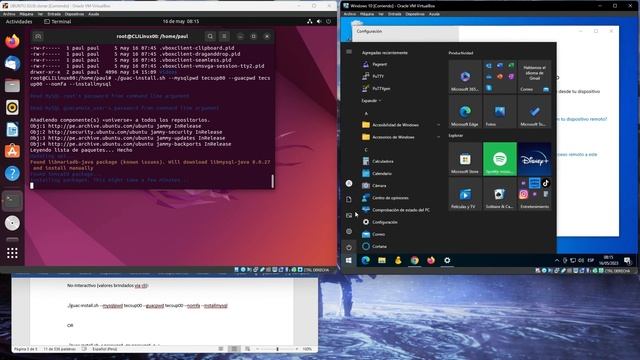
Task: Open Dispositivos menu in the Ubuntu VirtualBox window
Action: (x=74, y=14)
